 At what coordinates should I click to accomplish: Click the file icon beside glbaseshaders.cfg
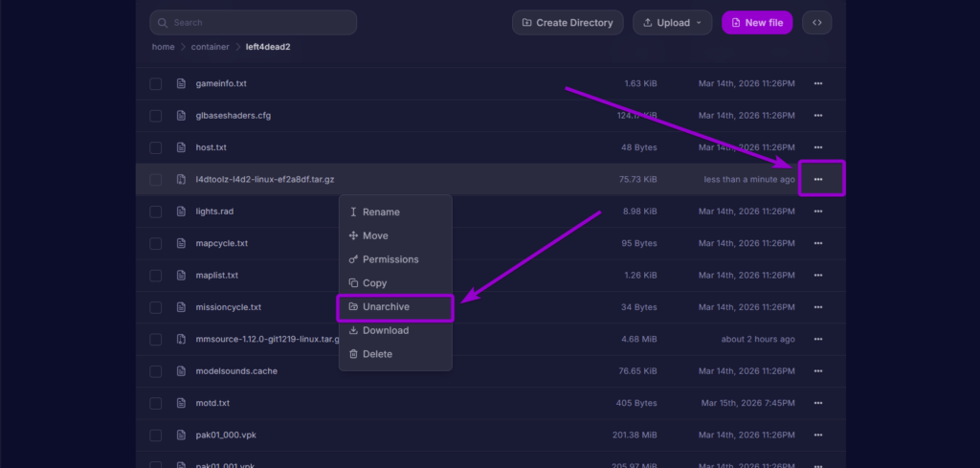pyautogui.click(x=181, y=116)
